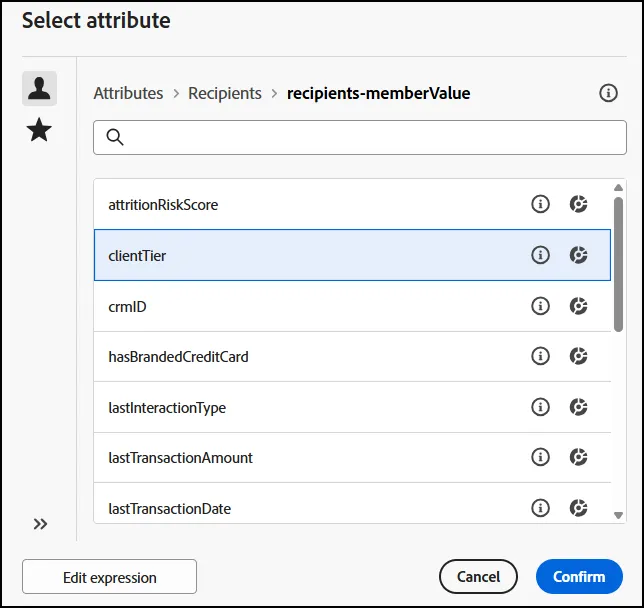
Task: Show info for lastTransactionAmount
Action: click(540, 457)
